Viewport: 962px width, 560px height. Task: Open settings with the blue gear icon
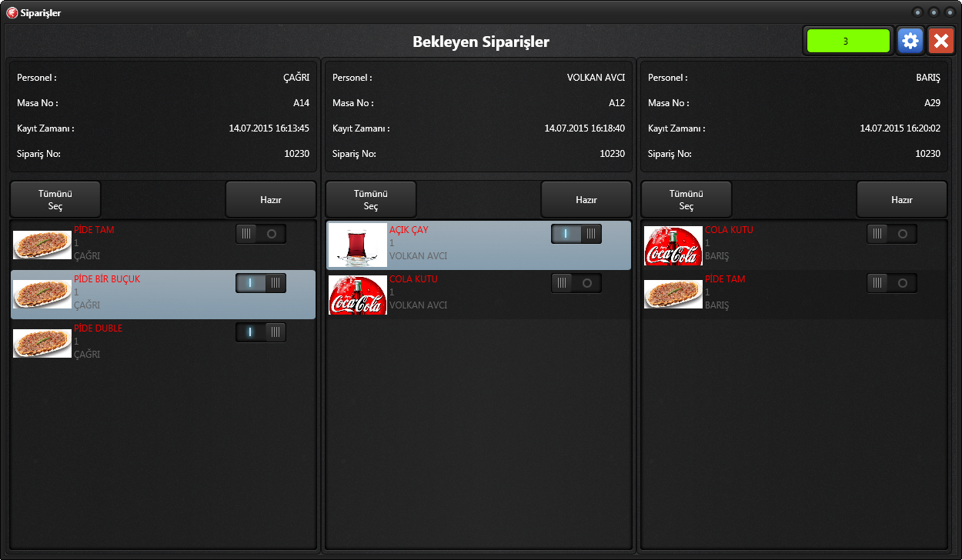pos(910,41)
